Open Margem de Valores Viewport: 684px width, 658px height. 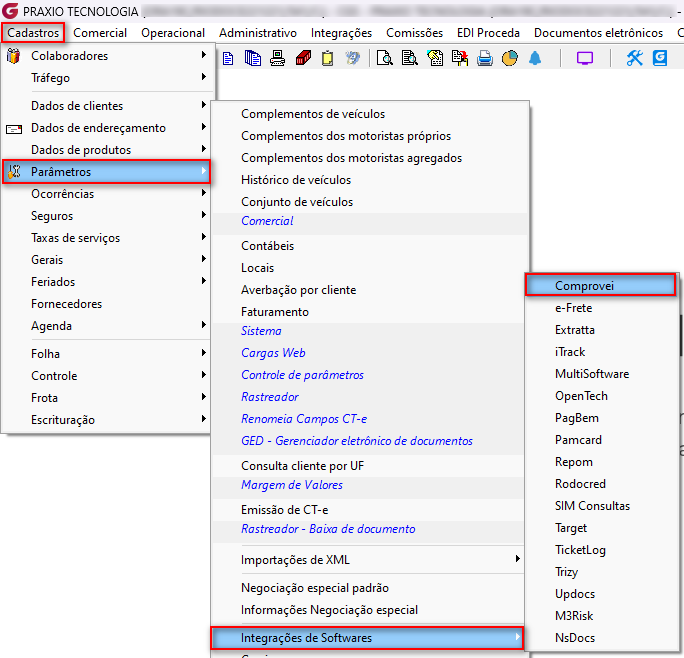(369, 485)
